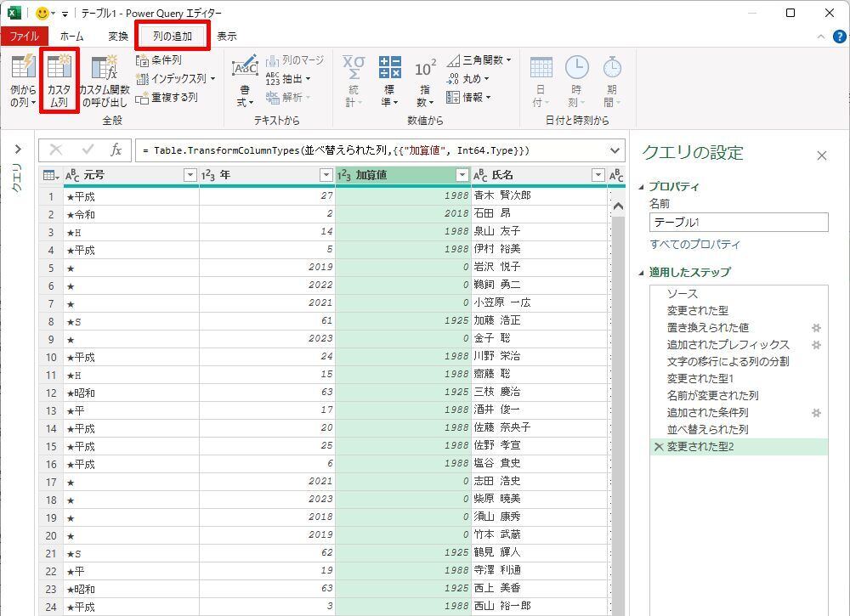Expand the formula bar dropdown arrow

(x=615, y=150)
